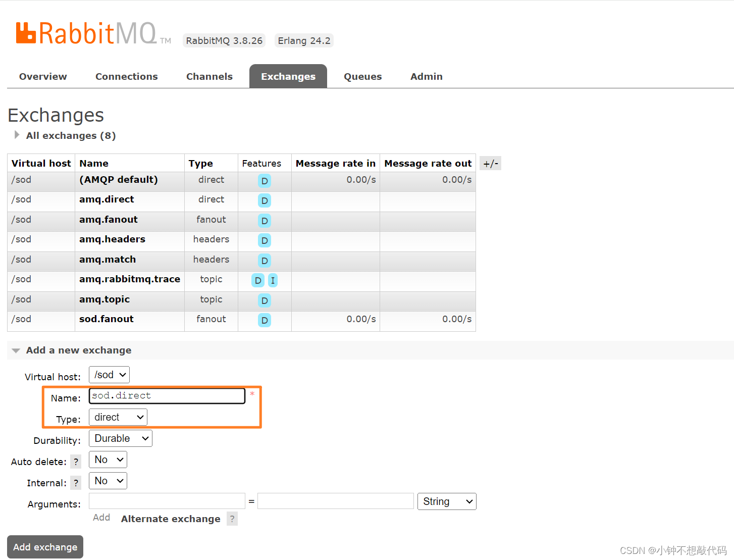
Task: Open the (AMQP default) exchange
Action: pos(119,180)
